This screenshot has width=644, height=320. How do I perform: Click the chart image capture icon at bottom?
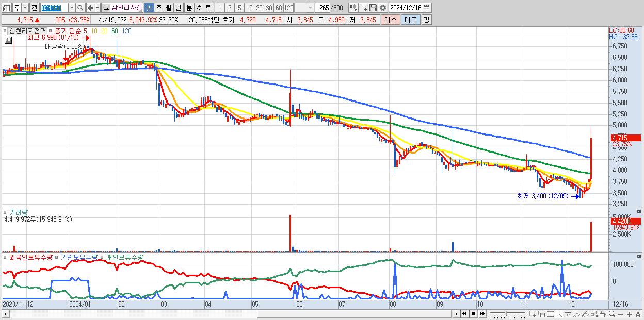click(x=603, y=314)
